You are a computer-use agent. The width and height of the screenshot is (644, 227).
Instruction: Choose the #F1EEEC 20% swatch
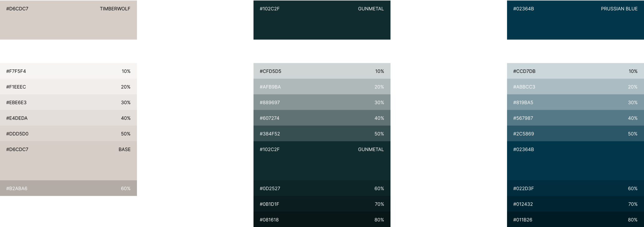coord(68,87)
